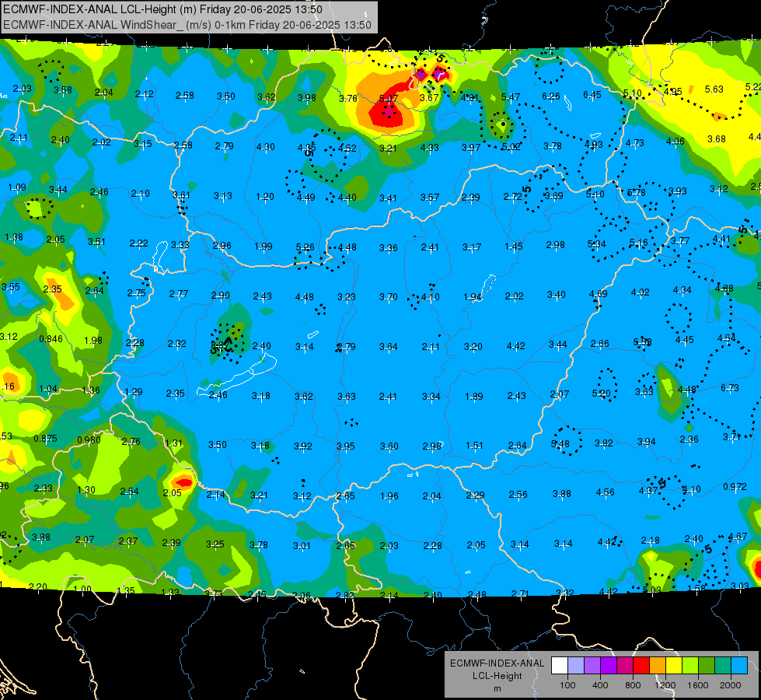
Task: Select the grid value 1.45
Action: [514, 247]
